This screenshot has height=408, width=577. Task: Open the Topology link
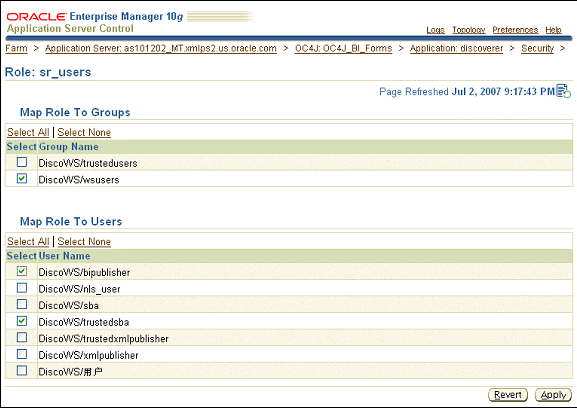click(x=469, y=30)
